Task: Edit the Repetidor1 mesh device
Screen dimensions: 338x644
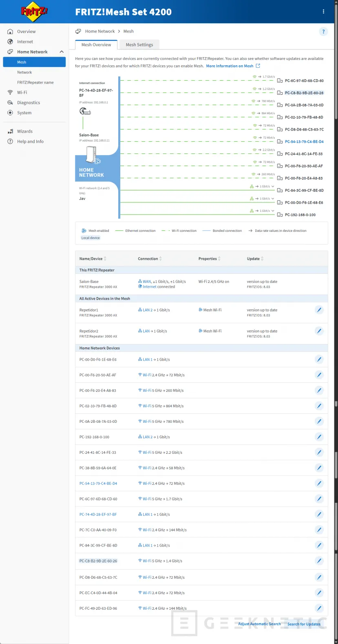Action: 319,310
